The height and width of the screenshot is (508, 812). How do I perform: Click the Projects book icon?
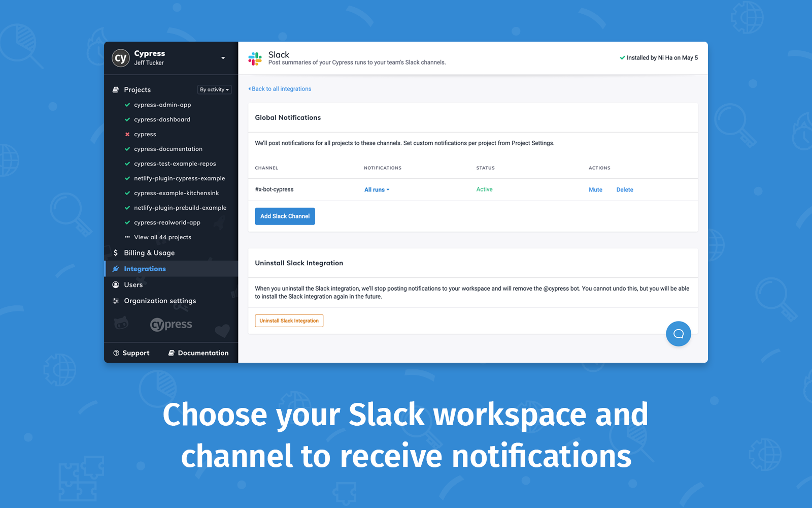tap(116, 90)
